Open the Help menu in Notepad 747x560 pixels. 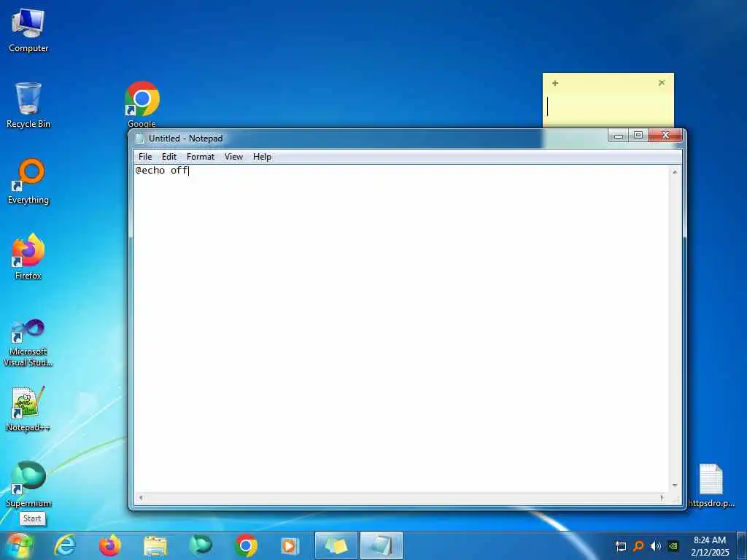coord(262,157)
